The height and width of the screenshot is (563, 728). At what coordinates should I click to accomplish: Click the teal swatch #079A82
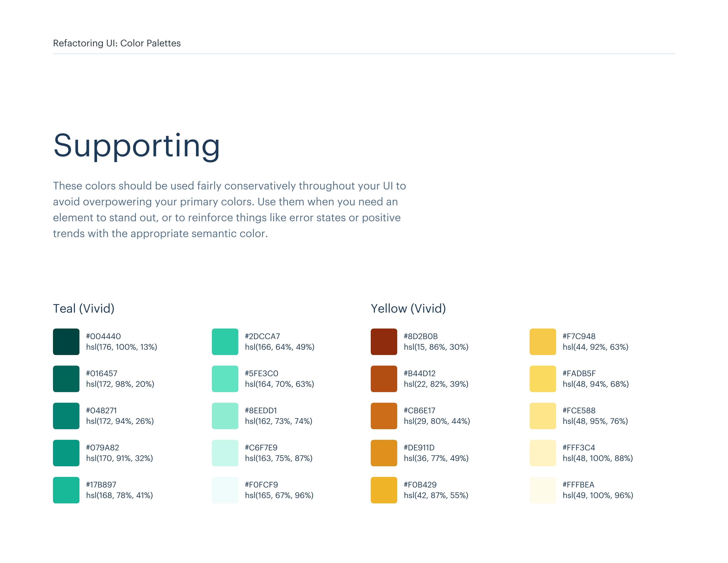66,453
